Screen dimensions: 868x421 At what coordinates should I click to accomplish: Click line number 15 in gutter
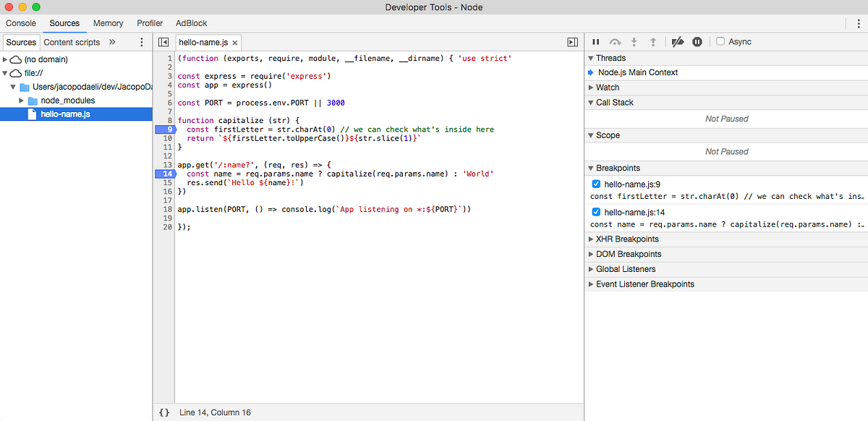[x=168, y=183]
